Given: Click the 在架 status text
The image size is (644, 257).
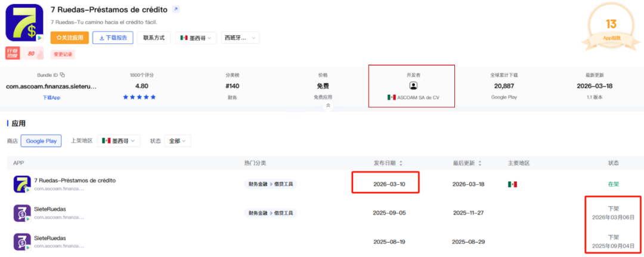Looking at the screenshot, I should click(613, 184).
